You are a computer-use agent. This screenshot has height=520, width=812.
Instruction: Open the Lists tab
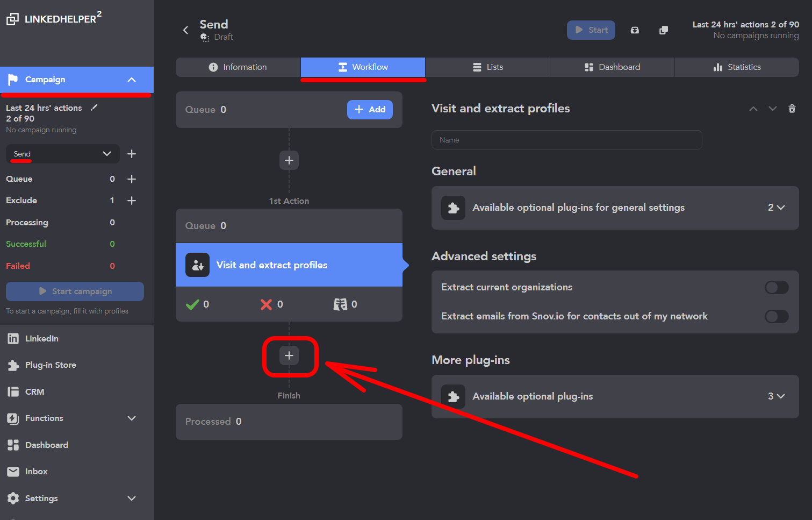pyautogui.click(x=487, y=67)
